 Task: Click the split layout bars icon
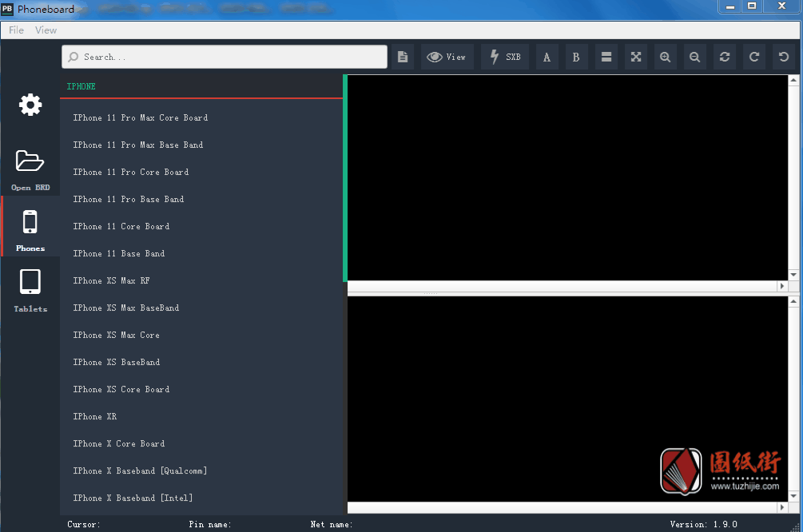(606, 57)
